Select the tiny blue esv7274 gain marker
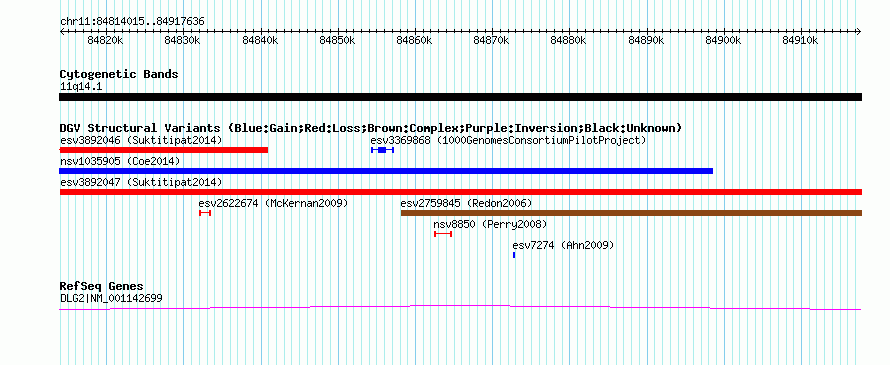890x365 pixels. 514,255
